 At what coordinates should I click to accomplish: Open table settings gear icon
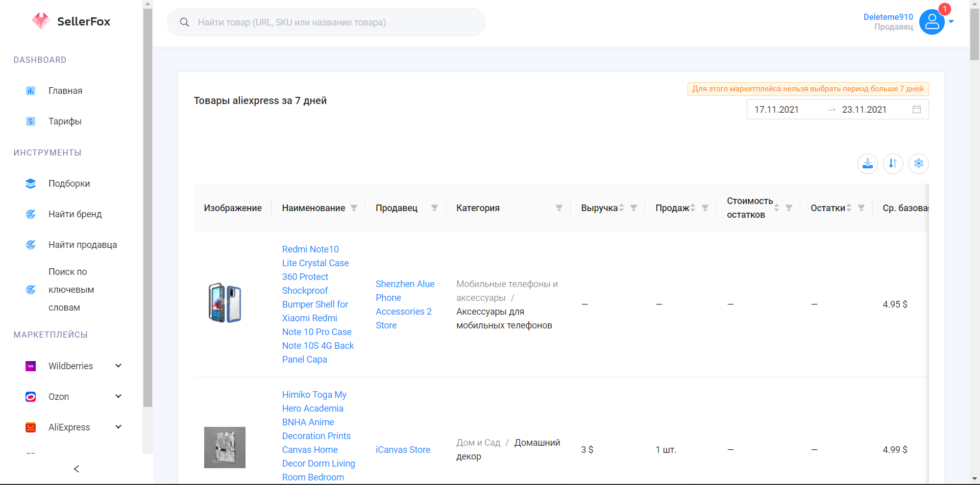919,164
